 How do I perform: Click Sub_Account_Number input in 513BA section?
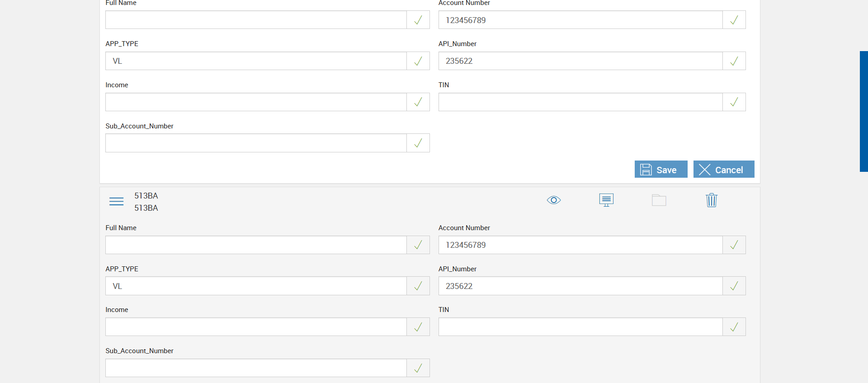[256, 368]
